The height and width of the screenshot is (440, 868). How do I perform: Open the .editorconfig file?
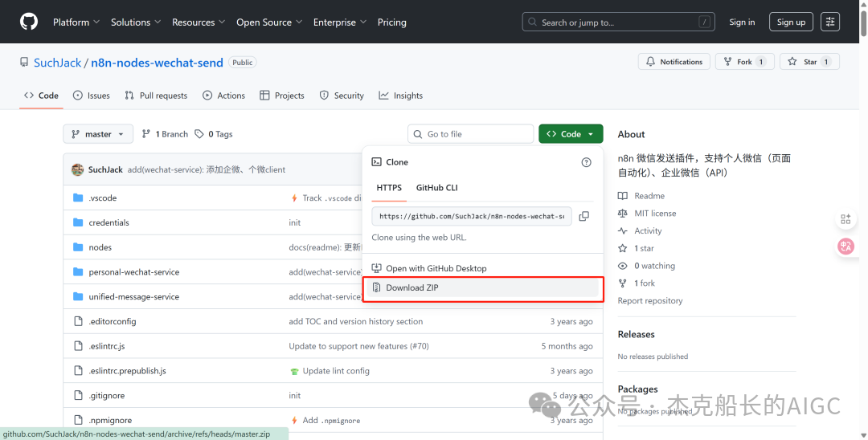pyautogui.click(x=113, y=321)
